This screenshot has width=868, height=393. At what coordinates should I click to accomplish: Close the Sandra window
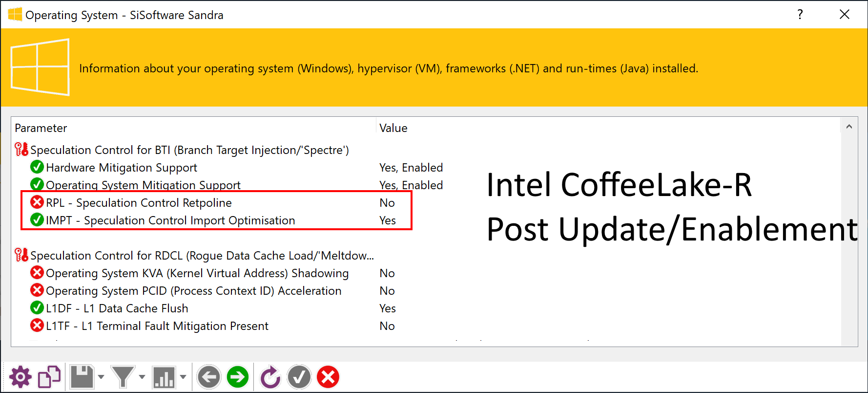click(845, 15)
